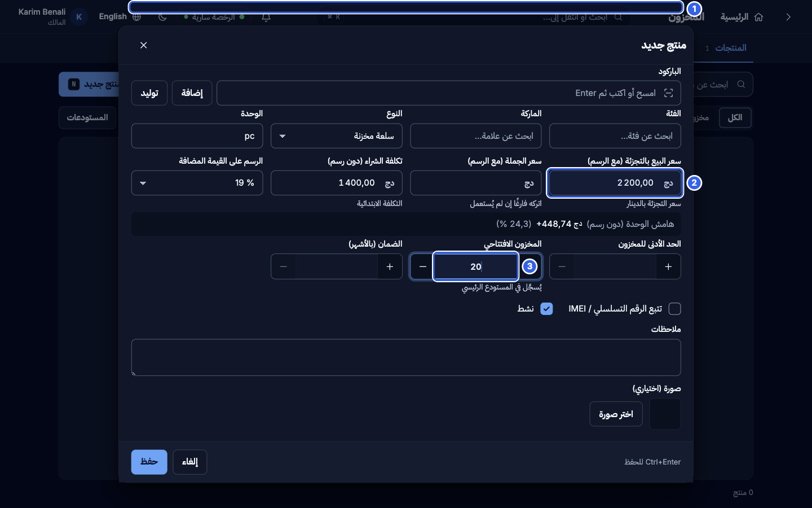Click the notes (ملاحظات) text area
The image size is (812, 508).
click(x=406, y=357)
